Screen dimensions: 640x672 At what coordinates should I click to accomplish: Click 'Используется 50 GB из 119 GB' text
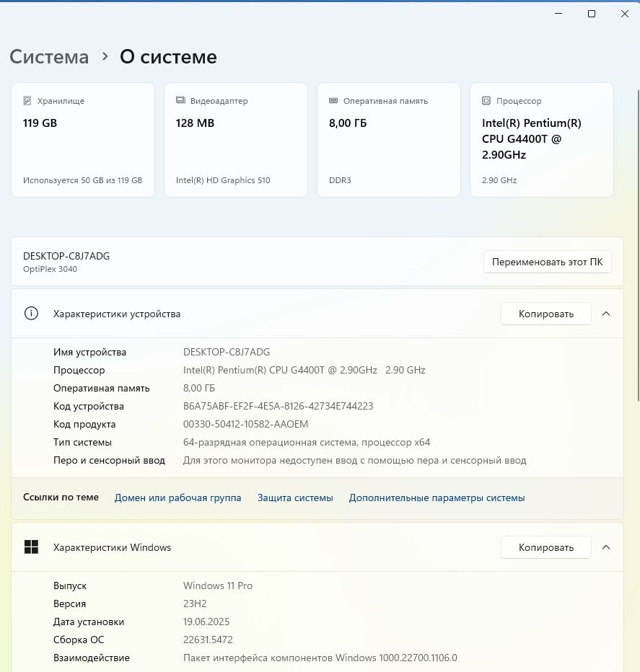pyautogui.click(x=82, y=180)
